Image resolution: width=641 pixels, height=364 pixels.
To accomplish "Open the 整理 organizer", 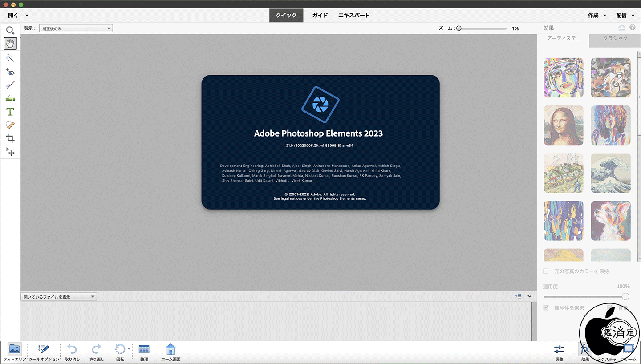I will coord(144,352).
